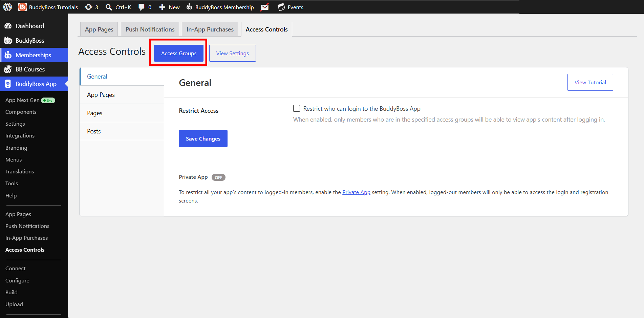Check Restrict who can login checkbox
The width and height of the screenshot is (644, 318).
pyautogui.click(x=297, y=108)
